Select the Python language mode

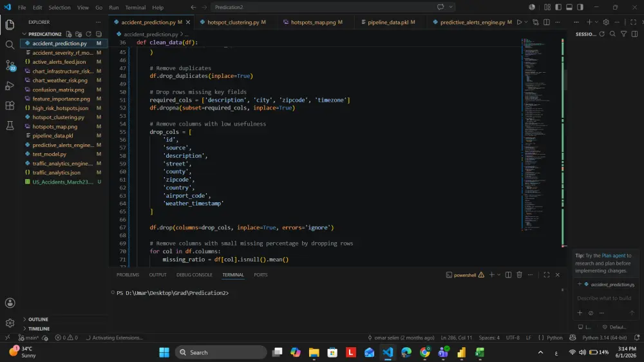554,338
